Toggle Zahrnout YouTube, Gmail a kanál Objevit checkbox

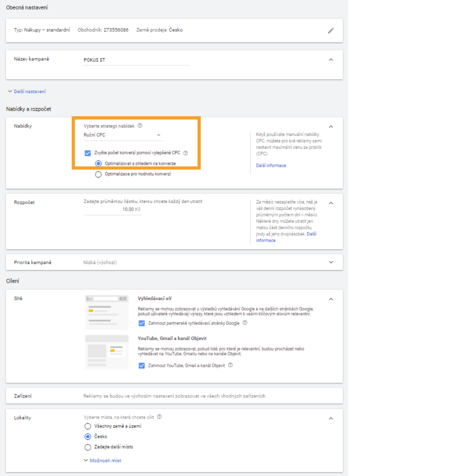tap(142, 366)
